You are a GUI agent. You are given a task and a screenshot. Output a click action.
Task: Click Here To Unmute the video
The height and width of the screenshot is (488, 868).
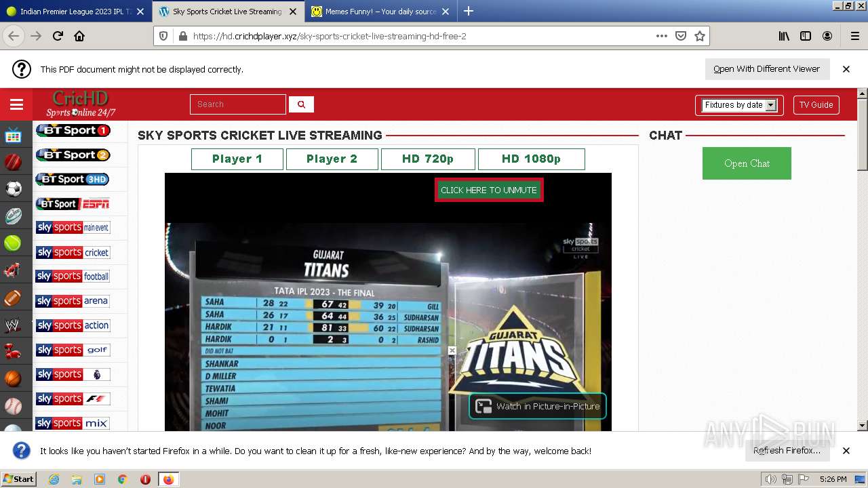(489, 190)
